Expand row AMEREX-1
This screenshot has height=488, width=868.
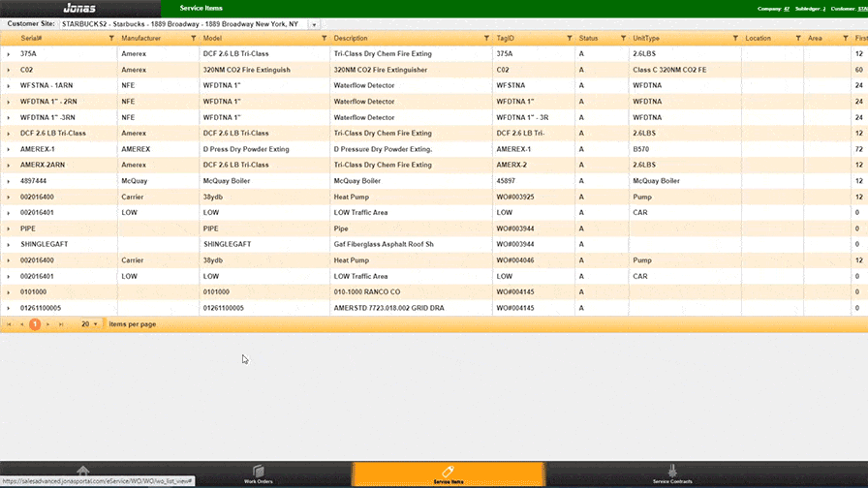(9, 149)
